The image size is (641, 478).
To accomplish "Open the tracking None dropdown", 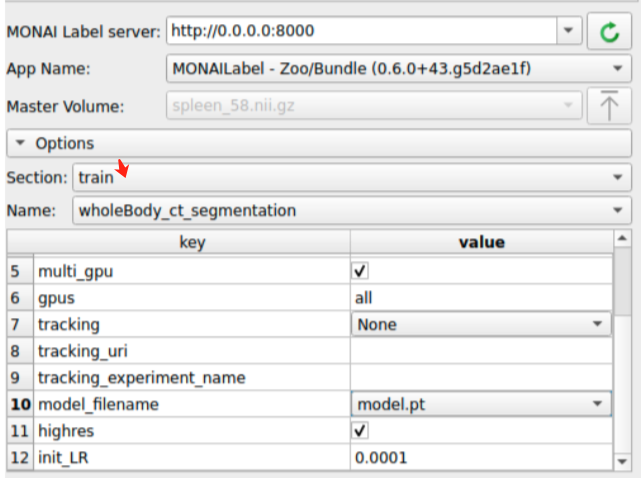I will [x=481, y=324].
